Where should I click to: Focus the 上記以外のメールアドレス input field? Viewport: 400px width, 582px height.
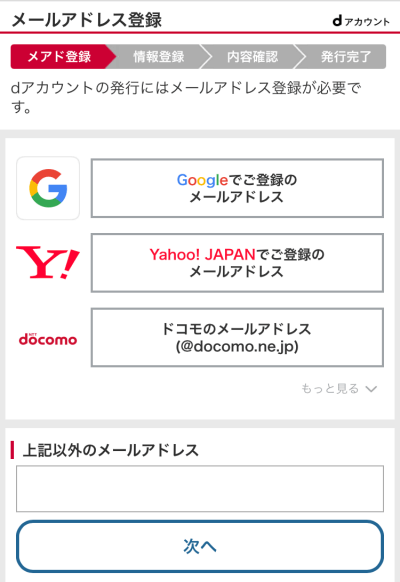[200, 488]
